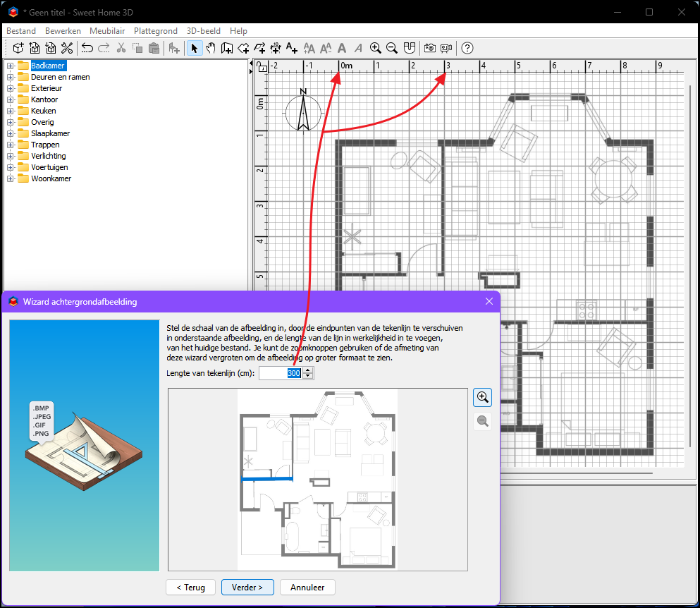700x608 pixels.
Task: Select the Voertuigen tree item
Action: click(x=49, y=167)
